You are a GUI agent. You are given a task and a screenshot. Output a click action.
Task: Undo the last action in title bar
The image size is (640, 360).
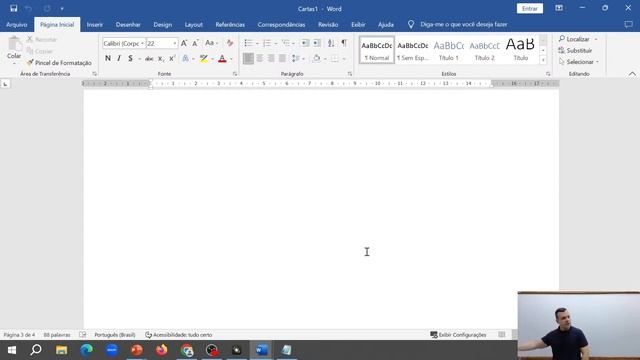tap(28, 8)
